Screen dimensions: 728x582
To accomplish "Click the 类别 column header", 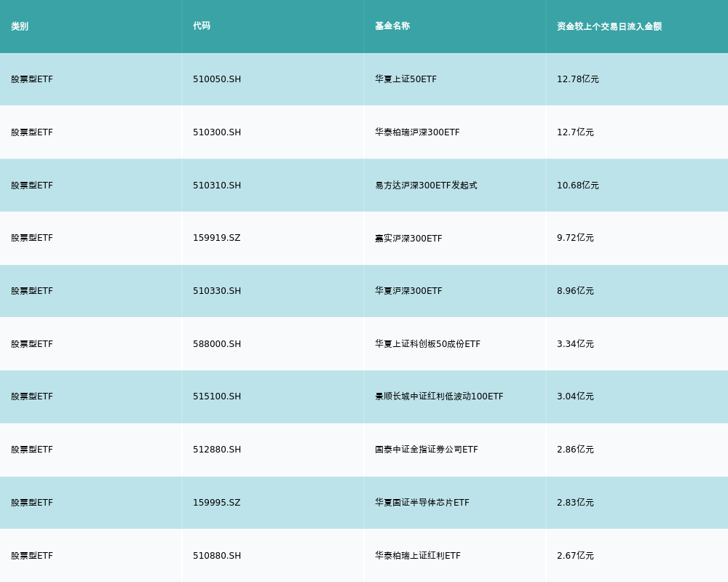I will point(20,26).
